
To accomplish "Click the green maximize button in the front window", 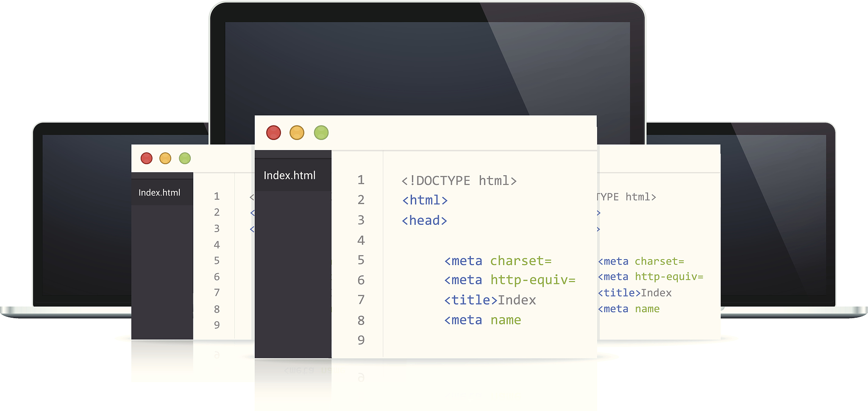I will tap(321, 133).
